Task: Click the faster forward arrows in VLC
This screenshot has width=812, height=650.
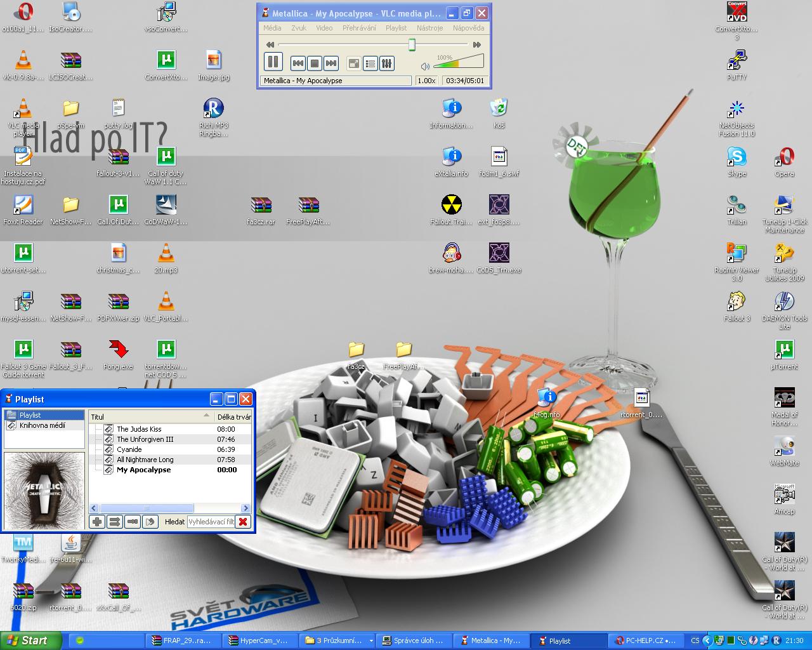Action: [477, 44]
